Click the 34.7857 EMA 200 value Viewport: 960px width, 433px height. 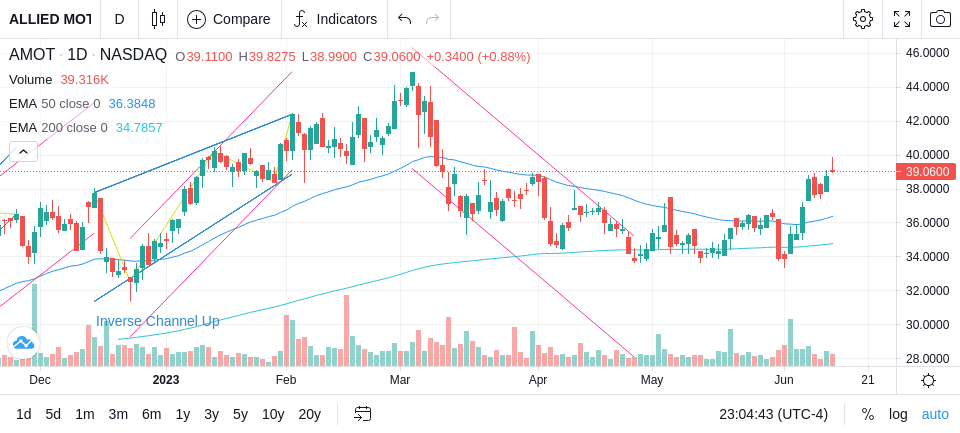point(139,127)
